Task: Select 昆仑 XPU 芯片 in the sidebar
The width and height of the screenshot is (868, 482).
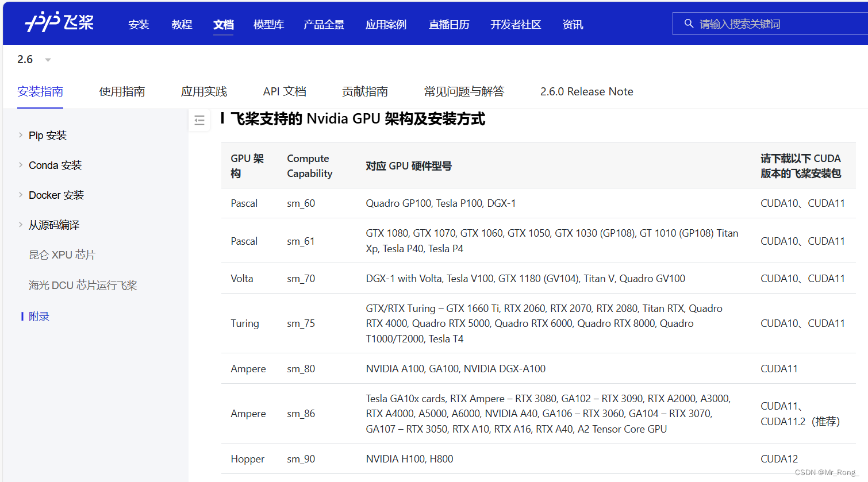Action: [62, 255]
